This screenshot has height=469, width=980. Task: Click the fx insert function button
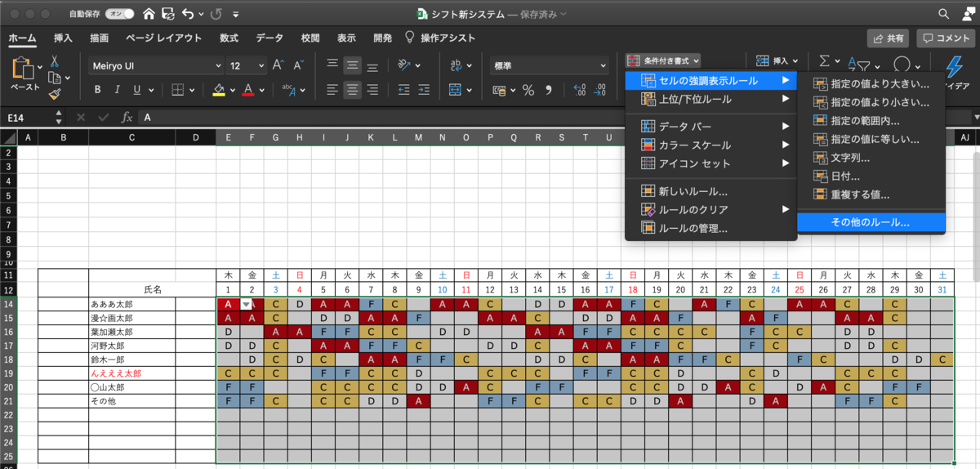pyautogui.click(x=127, y=118)
